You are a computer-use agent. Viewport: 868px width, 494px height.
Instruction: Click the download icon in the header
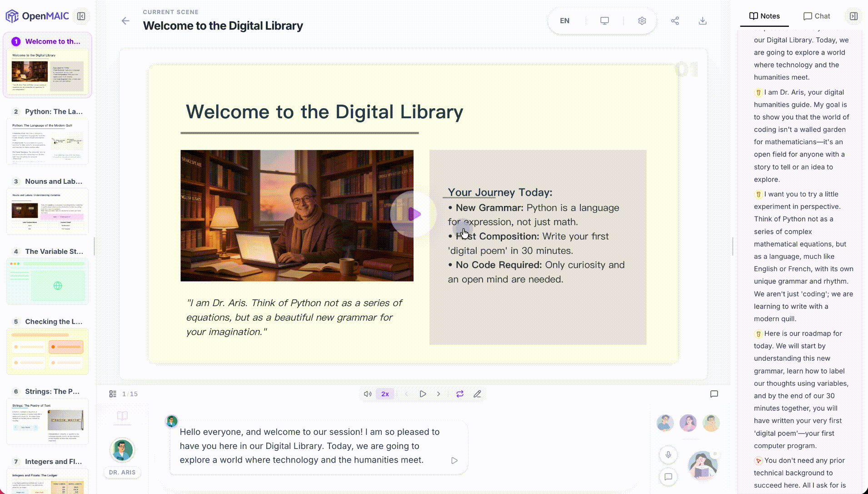703,21
